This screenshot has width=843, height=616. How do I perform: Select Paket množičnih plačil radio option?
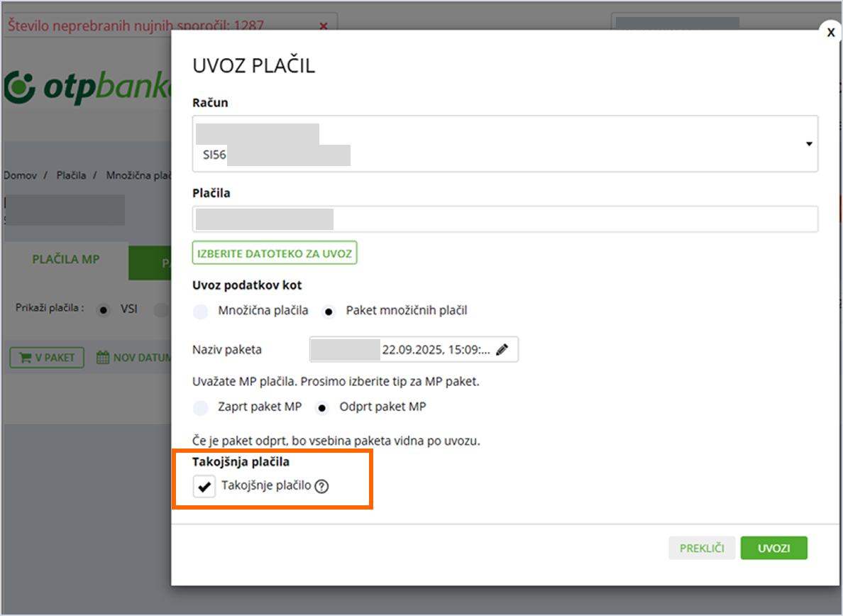pyautogui.click(x=329, y=311)
